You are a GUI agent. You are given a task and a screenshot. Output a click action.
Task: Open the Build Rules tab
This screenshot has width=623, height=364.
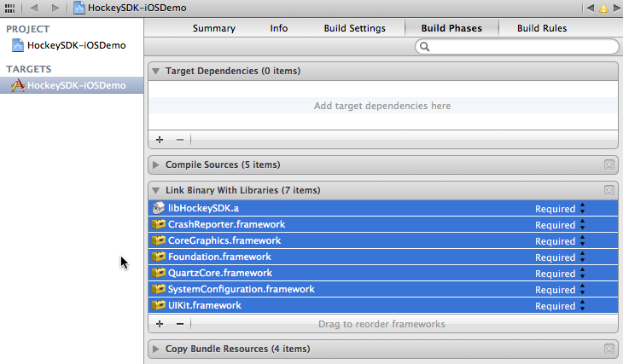pos(542,28)
